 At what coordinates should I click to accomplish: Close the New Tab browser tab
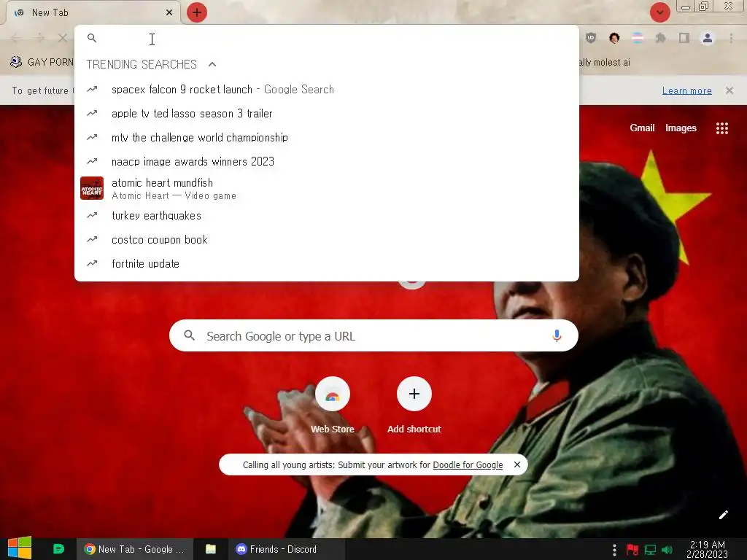click(x=169, y=13)
